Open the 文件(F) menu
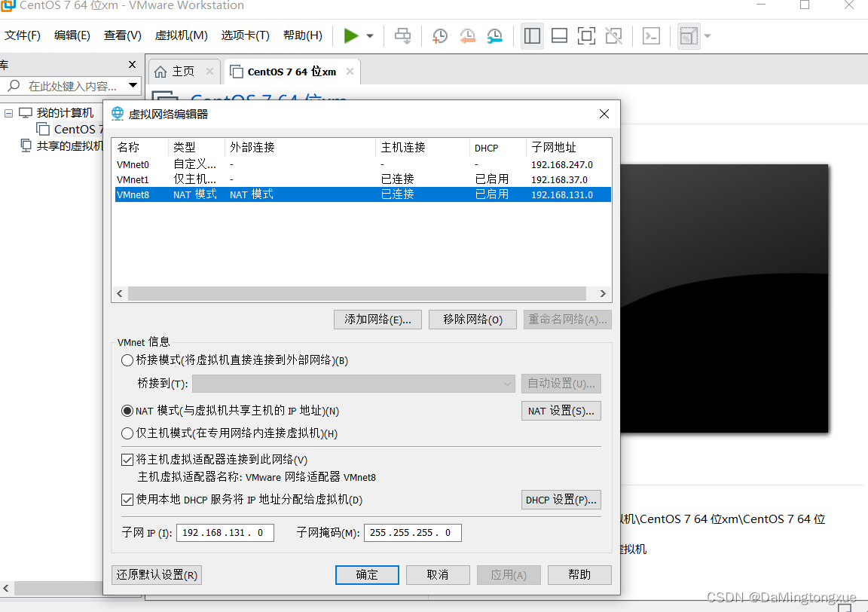This screenshot has width=868, height=612. (x=23, y=35)
